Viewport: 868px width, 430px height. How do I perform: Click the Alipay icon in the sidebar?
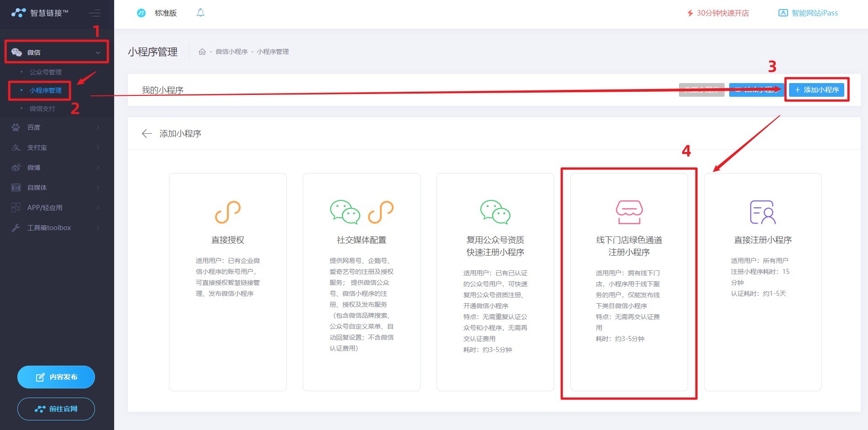pyautogui.click(x=16, y=147)
